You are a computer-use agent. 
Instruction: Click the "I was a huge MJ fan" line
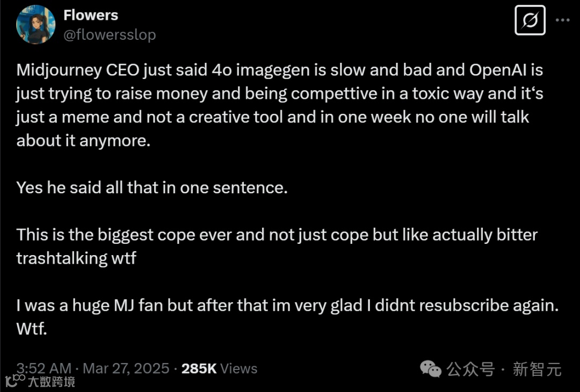[x=288, y=306]
